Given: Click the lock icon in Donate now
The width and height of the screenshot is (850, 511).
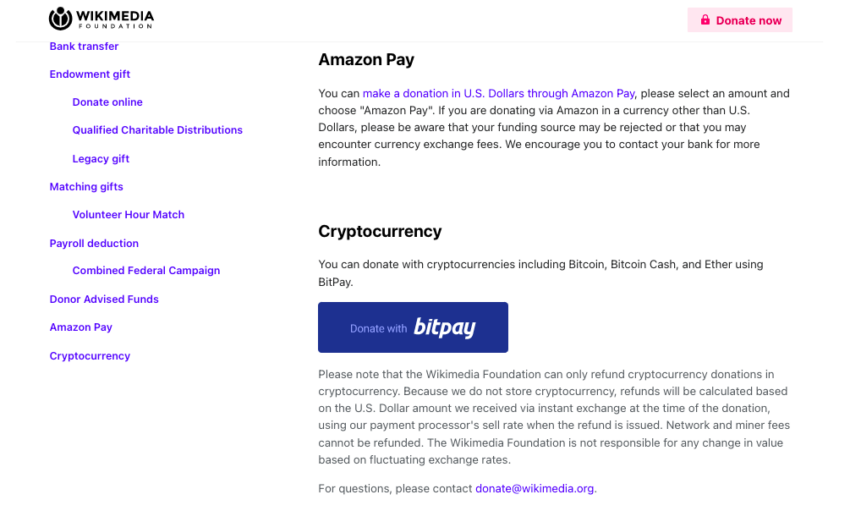Looking at the screenshot, I should pyautogui.click(x=705, y=20).
